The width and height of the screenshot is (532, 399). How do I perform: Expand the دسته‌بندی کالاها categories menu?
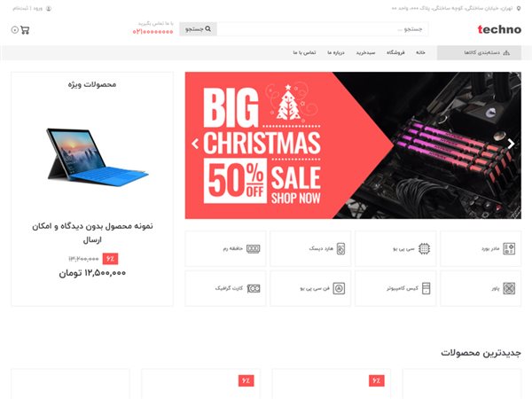click(479, 52)
